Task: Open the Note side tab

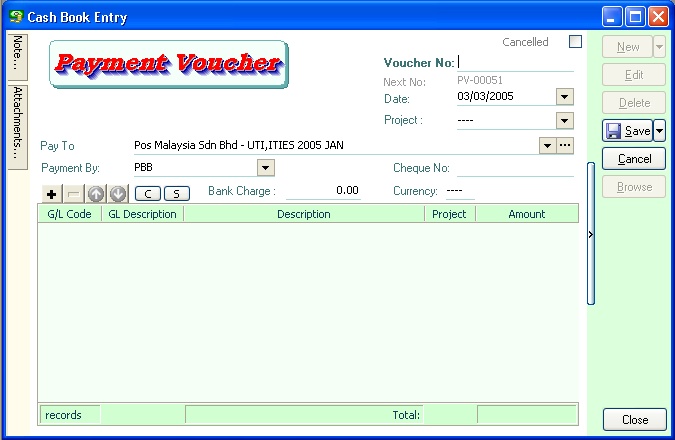Action: [x=18, y=56]
